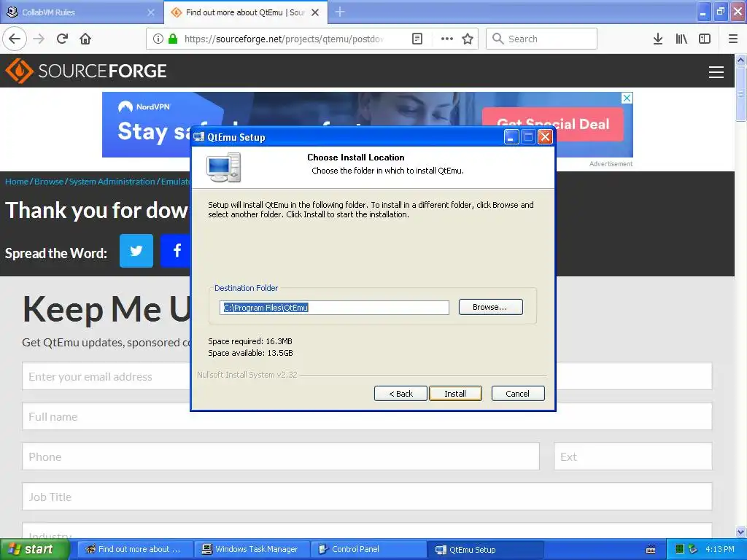The width and height of the screenshot is (747, 560).
Task: Select QtEmu Setup taskbar button
Action: (x=486, y=549)
